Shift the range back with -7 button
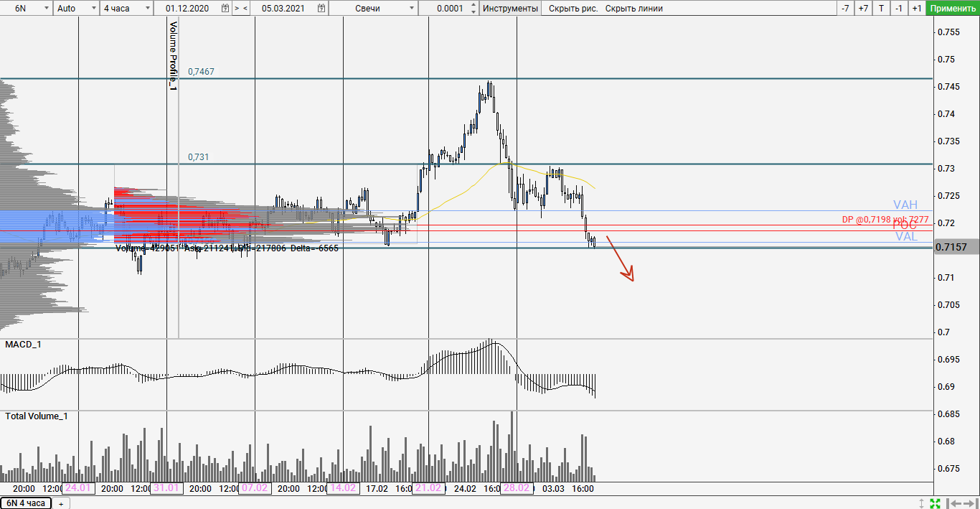The image size is (980, 509). point(846,9)
